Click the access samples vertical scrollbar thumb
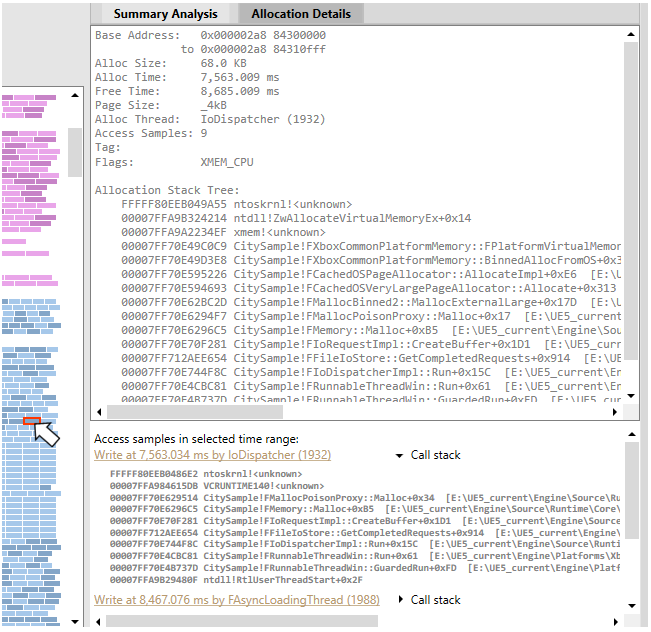The width and height of the screenshot is (651, 632). click(632, 490)
